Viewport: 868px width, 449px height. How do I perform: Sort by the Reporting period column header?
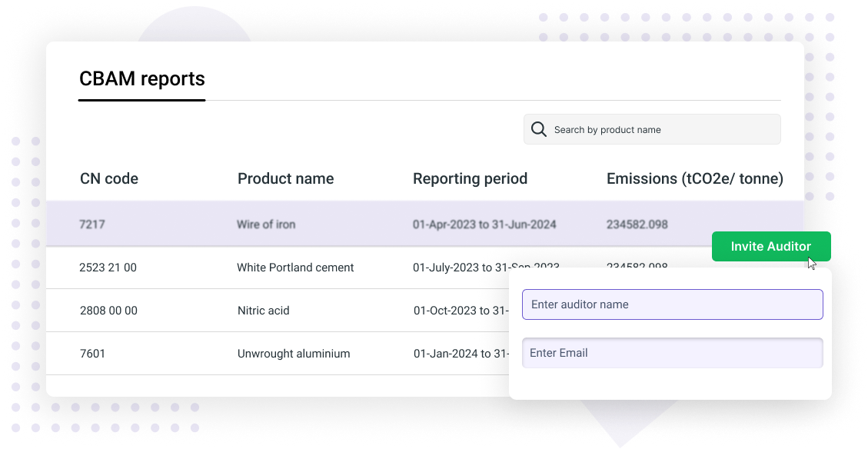pos(471,178)
